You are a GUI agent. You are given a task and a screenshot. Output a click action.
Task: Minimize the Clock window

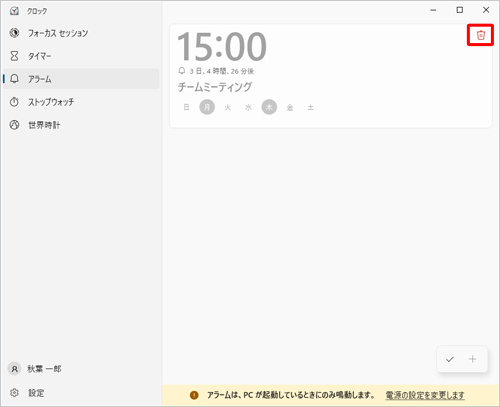pos(433,10)
